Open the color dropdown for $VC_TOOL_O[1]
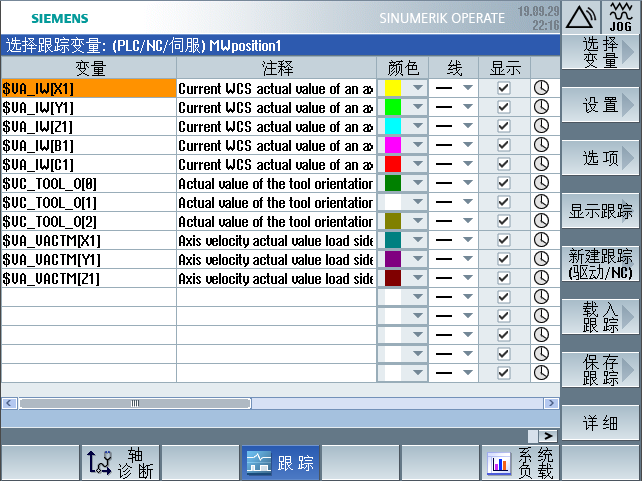The height and width of the screenshot is (481, 642). tap(418, 201)
